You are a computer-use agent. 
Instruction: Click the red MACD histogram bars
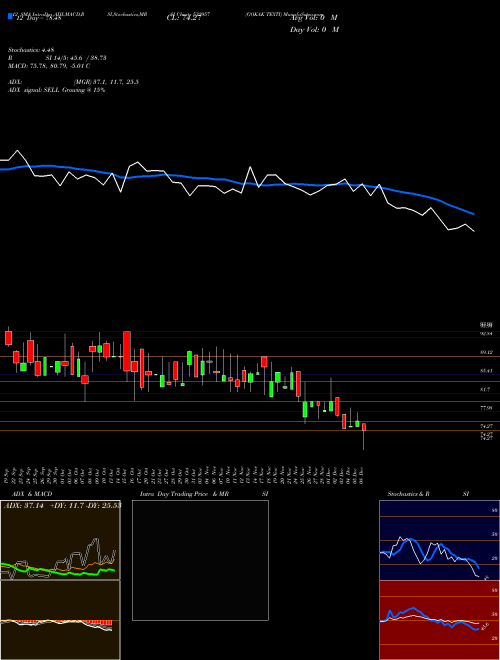point(97,623)
